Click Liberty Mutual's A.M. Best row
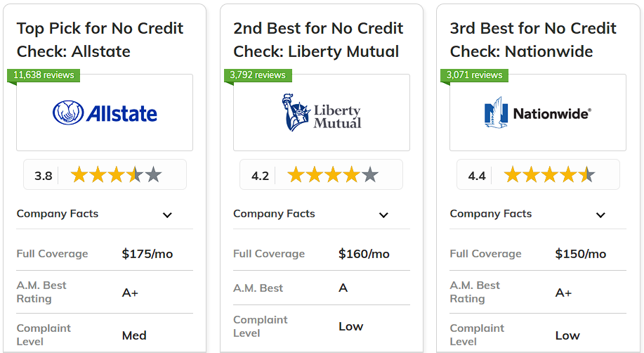The width and height of the screenshot is (644, 353). tap(322, 288)
